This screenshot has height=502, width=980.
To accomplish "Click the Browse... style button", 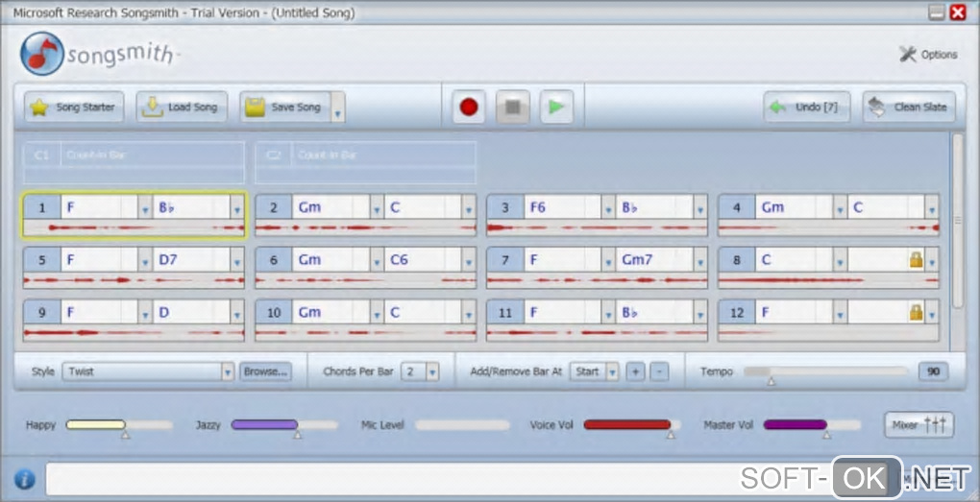I will coord(265,371).
